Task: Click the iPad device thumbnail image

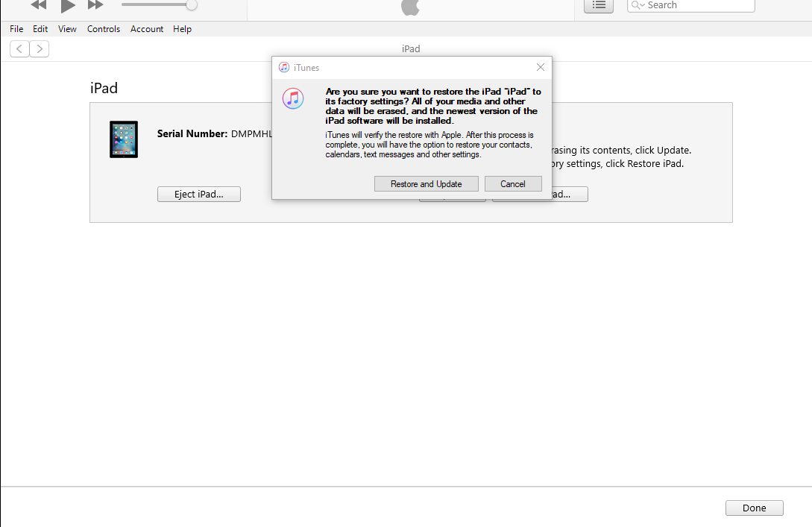Action: 123,139
